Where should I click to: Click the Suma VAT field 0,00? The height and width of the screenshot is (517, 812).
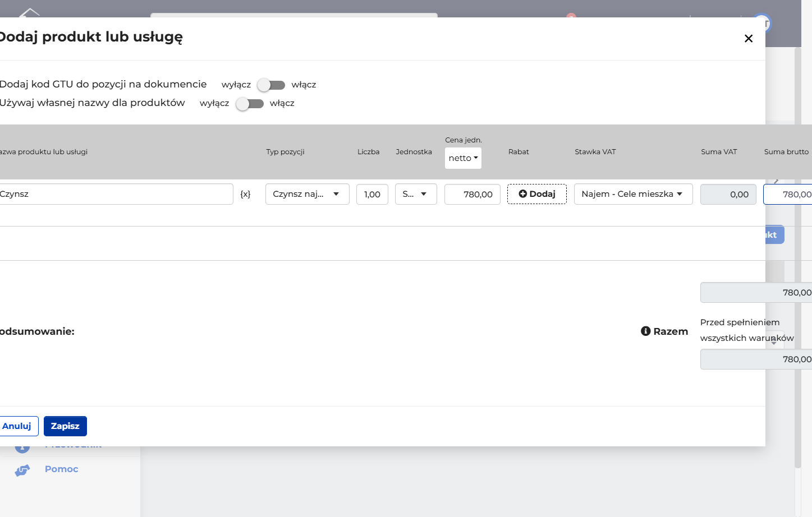tap(728, 194)
